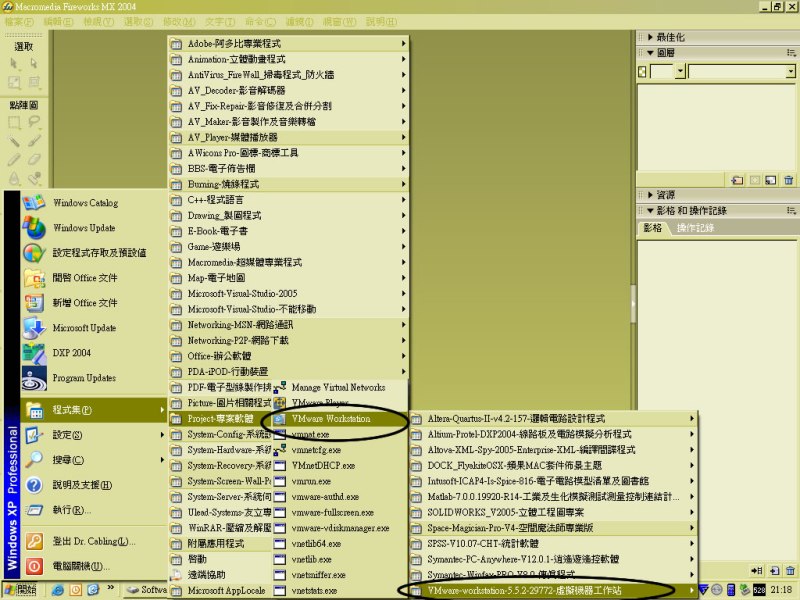Open Networking-MSN folder

pos(288,325)
